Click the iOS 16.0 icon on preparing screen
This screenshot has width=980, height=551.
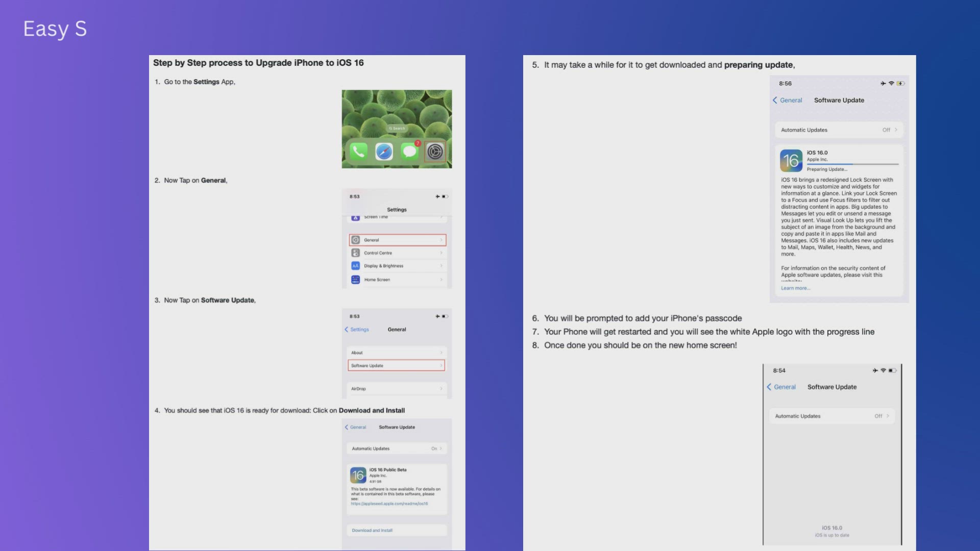(x=791, y=161)
